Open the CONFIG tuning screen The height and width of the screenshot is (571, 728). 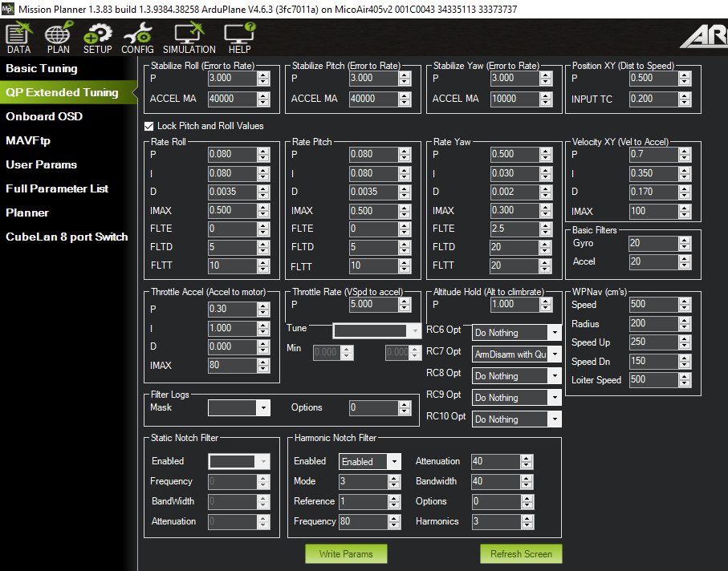pyautogui.click(x=137, y=38)
